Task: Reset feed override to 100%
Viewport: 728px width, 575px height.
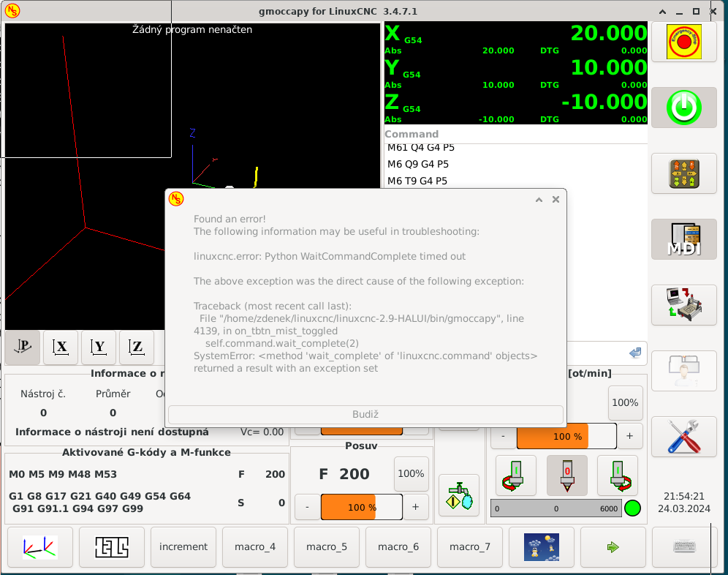Action: tap(411, 473)
